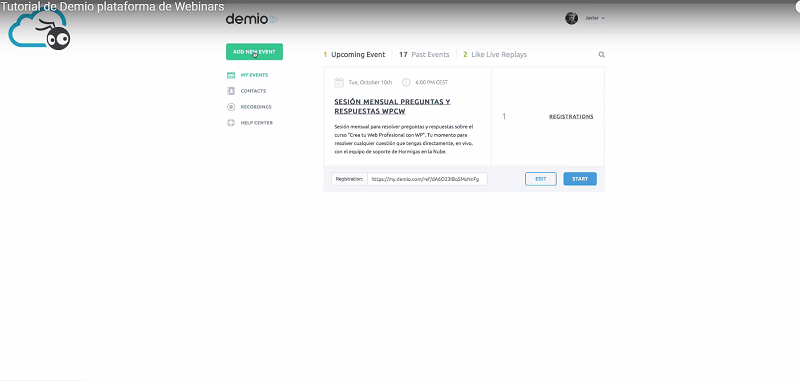Click the registration URL field
Image resolution: width=800 pixels, height=381 pixels.
(x=427, y=179)
